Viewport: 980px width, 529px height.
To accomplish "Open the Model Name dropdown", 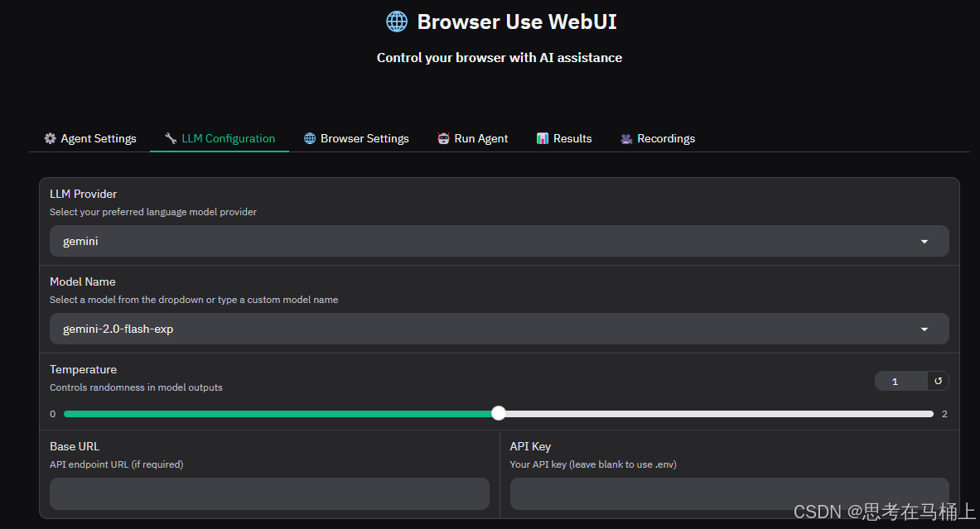I will pos(499,329).
